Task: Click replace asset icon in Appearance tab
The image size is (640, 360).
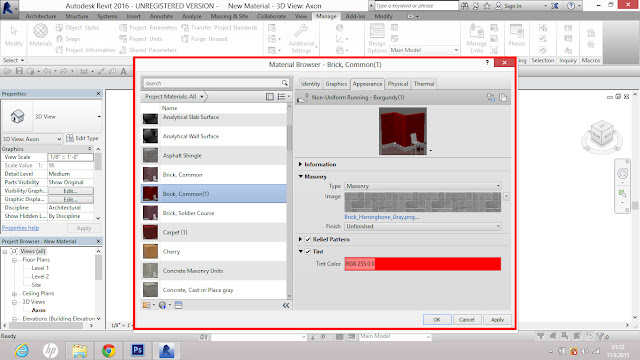Action: click(491, 98)
